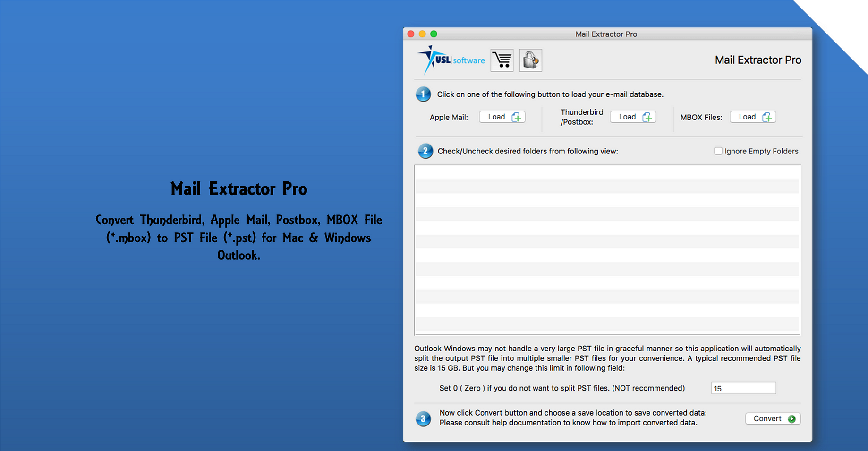Minimize the Mail Extractor Pro window

(x=422, y=34)
